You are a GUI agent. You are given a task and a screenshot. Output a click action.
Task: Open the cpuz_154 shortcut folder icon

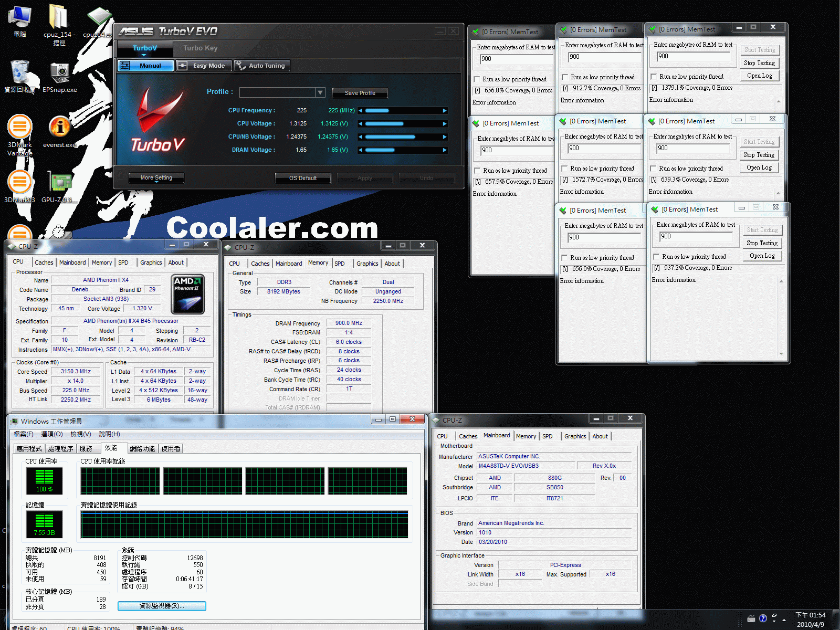(x=59, y=24)
